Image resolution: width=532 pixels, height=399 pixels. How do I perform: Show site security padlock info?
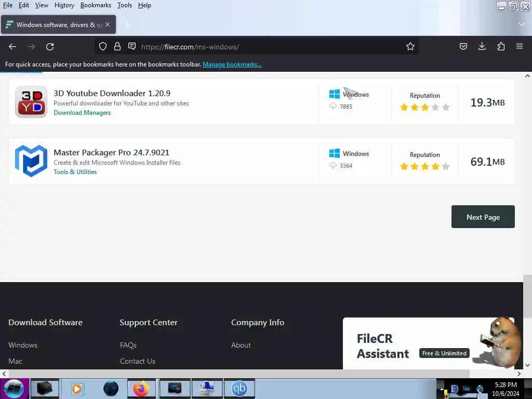(117, 46)
